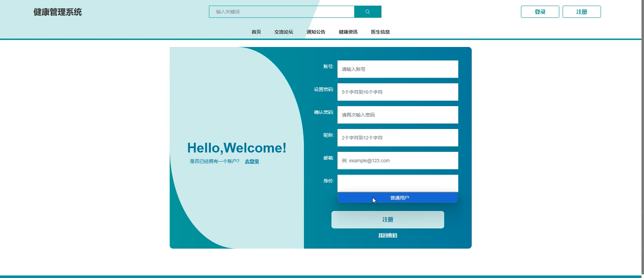This screenshot has width=644, height=278.
Task: Click the 确认密码 input field
Action: point(397,115)
